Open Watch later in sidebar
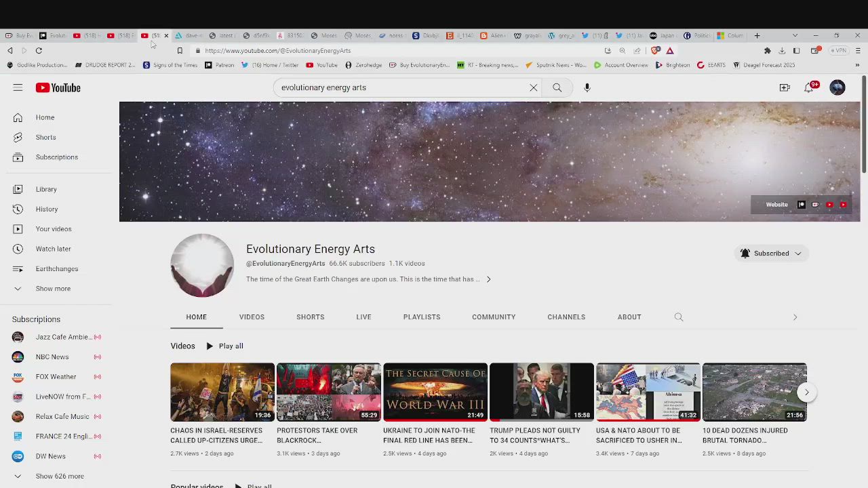Screen dimensions: 868x488 point(53,249)
